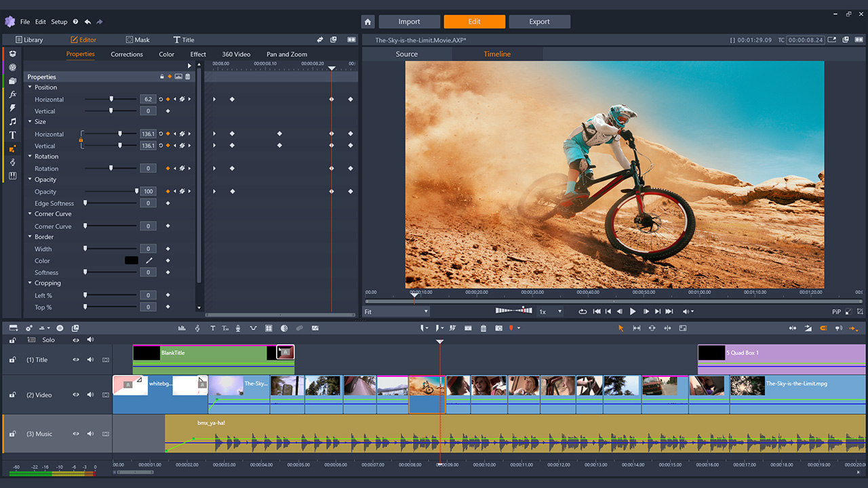Hide the (2) Video track with eye icon

click(x=76, y=395)
